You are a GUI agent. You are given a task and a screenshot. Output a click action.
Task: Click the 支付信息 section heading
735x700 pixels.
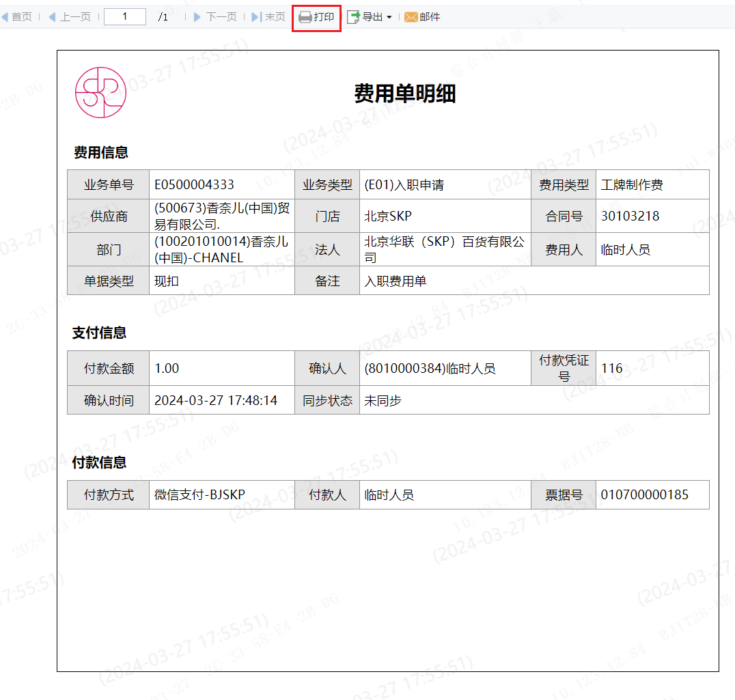(99, 333)
